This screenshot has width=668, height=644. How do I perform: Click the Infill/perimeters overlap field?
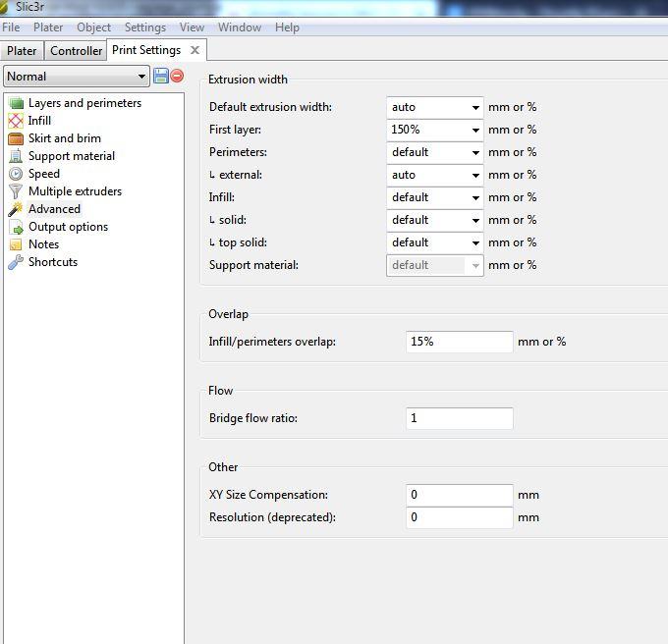tap(460, 342)
